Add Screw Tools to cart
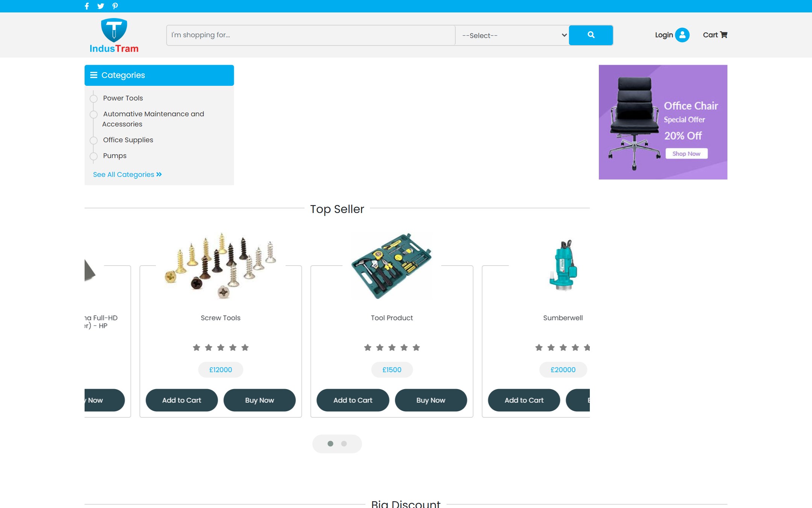The image size is (812, 508). click(x=182, y=400)
